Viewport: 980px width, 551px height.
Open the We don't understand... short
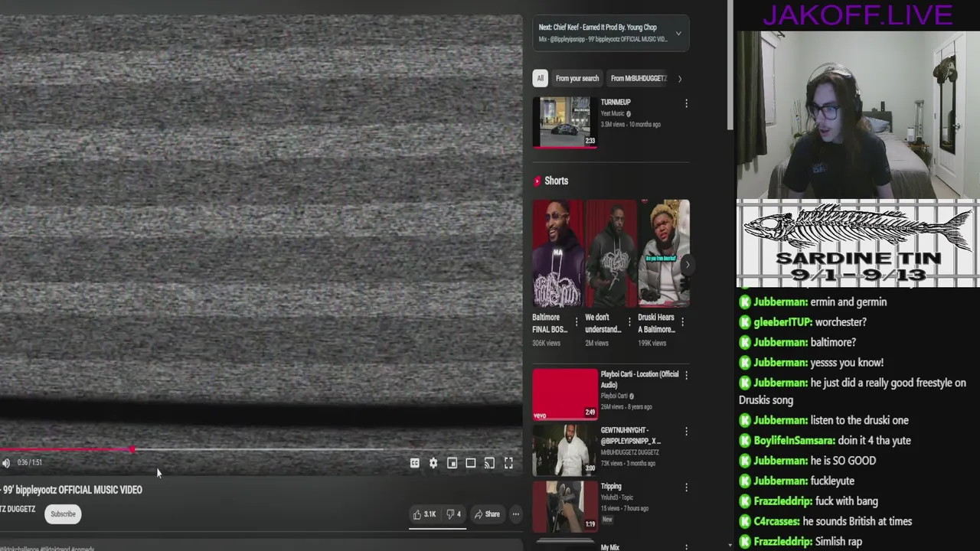(610, 253)
